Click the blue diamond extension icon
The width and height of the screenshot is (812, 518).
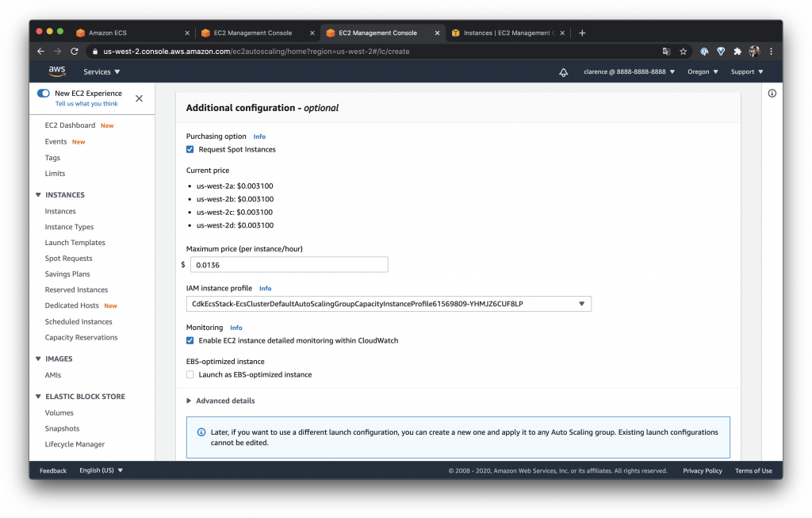pyautogui.click(x=721, y=52)
